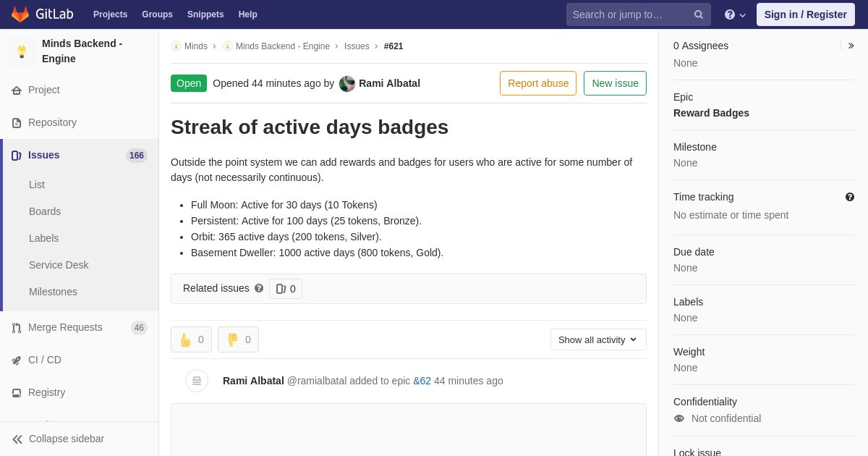Select Boards under Issues in sidebar
The image size is (868, 456).
[45, 211]
